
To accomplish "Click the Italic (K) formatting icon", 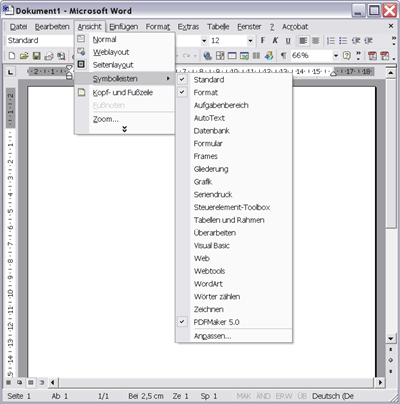I will 275,41.
